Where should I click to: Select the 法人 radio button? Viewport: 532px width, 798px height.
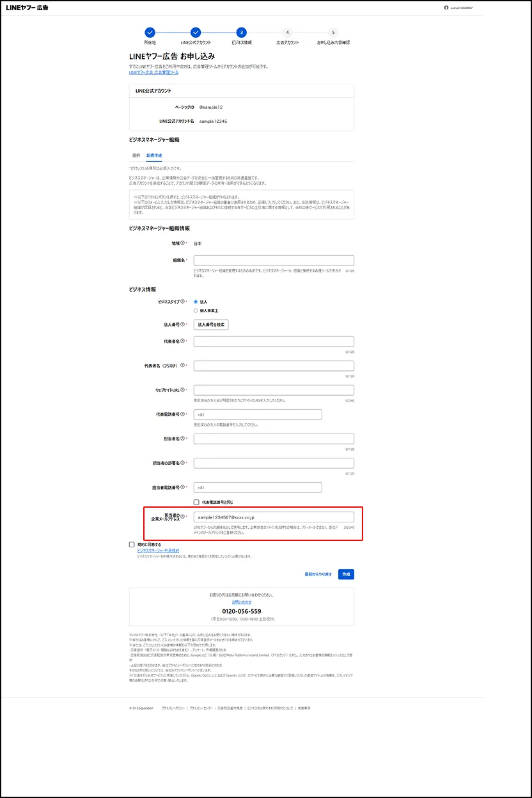[196, 301]
